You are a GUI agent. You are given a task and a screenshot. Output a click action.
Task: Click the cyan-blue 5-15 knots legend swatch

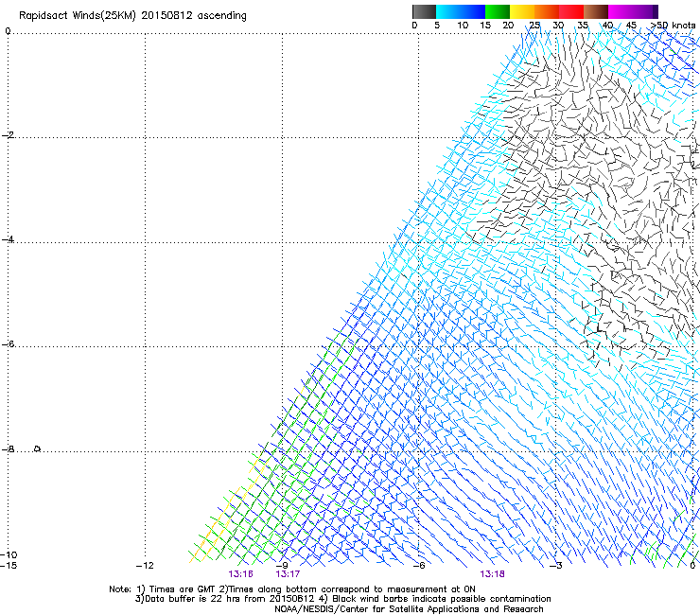point(461,11)
